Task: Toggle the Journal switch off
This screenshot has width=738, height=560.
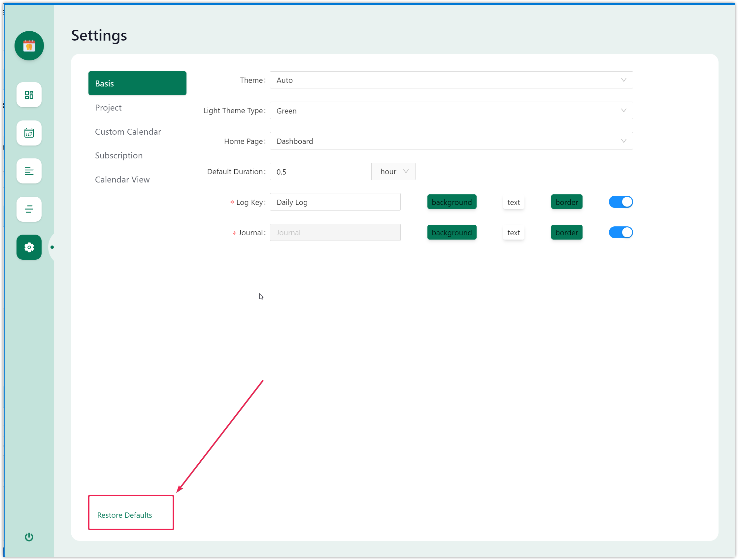Action: (621, 232)
